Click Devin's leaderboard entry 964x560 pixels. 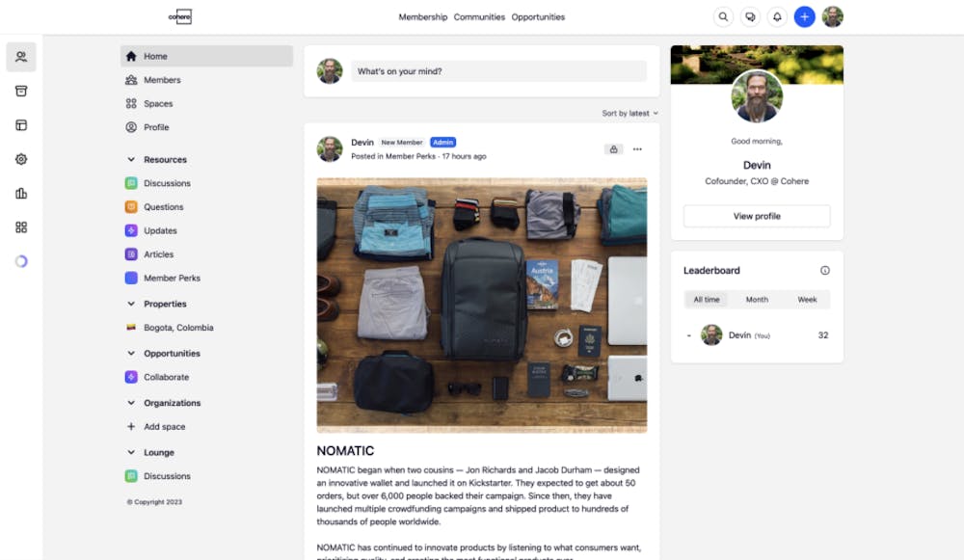(757, 335)
